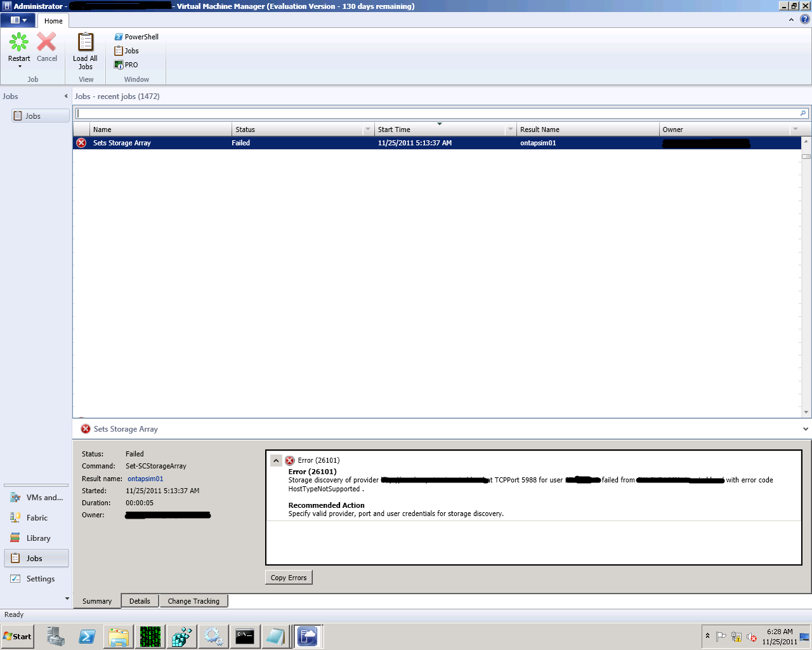Click the Action Center flag in the tray
The height and width of the screenshot is (650, 812).
click(x=721, y=637)
